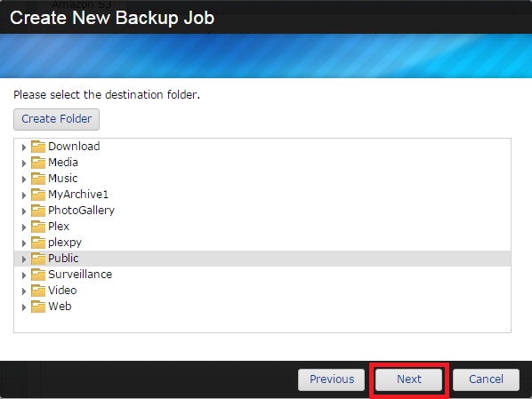
Task: Expand the plexpy folder arrow
Action: click(24, 243)
